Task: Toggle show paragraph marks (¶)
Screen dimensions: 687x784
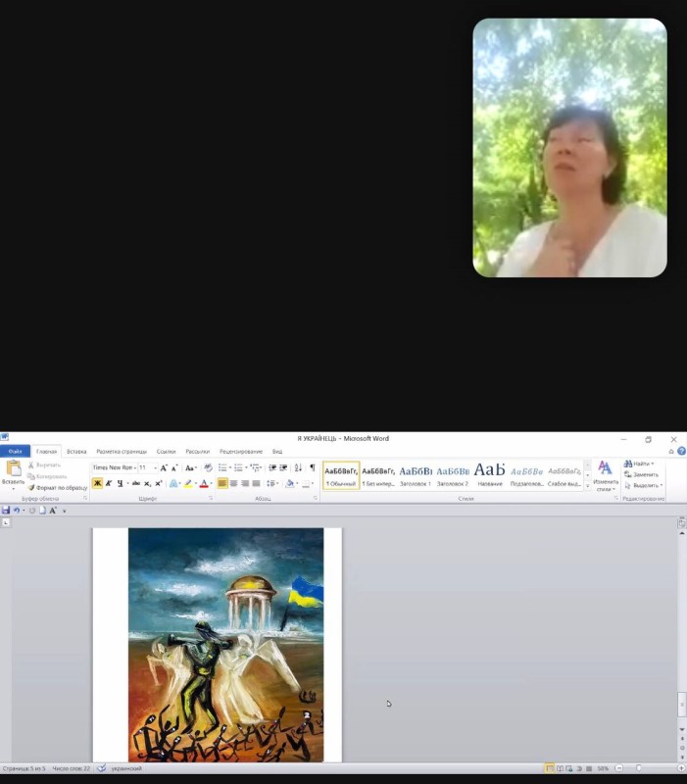Action: point(313,468)
